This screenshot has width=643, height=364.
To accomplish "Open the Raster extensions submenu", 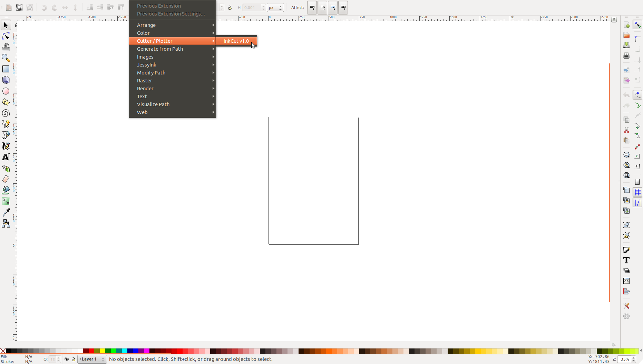I will (x=172, y=81).
